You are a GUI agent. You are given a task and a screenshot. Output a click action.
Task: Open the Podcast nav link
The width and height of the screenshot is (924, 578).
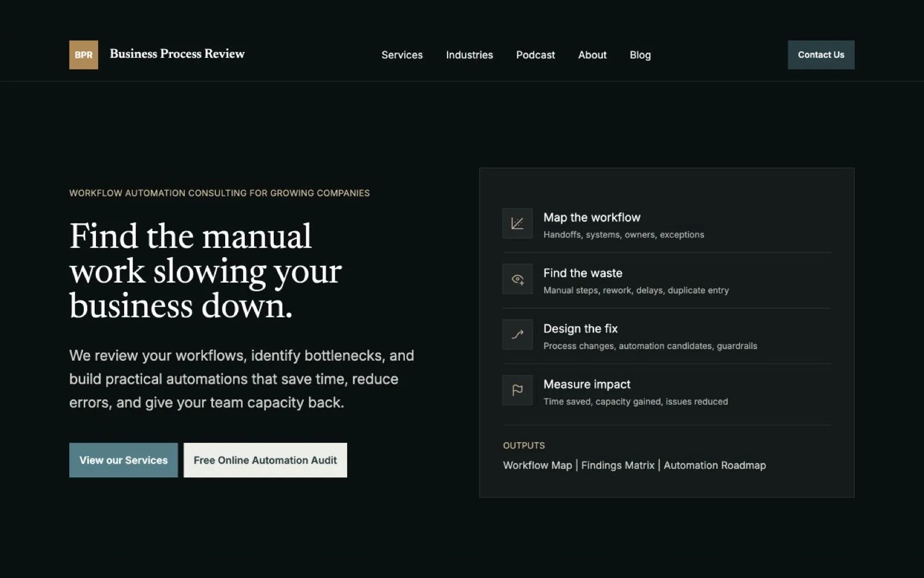click(x=535, y=55)
